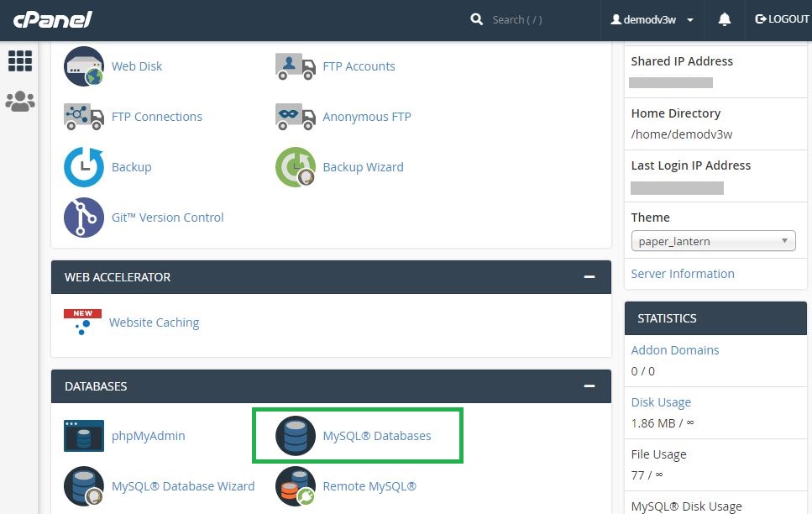Expand the demodv3w user menu
This screenshot has height=514, width=812.
tap(652, 19)
